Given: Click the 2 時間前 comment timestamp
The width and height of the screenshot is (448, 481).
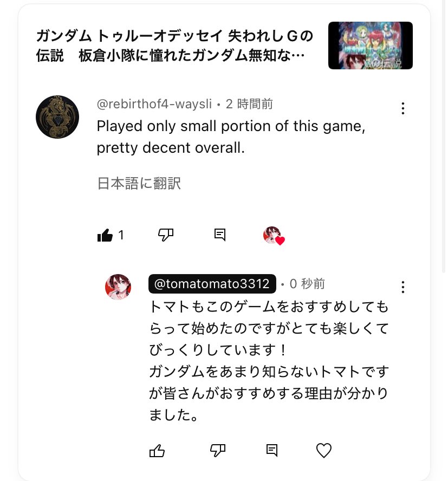Looking at the screenshot, I should click(249, 104).
